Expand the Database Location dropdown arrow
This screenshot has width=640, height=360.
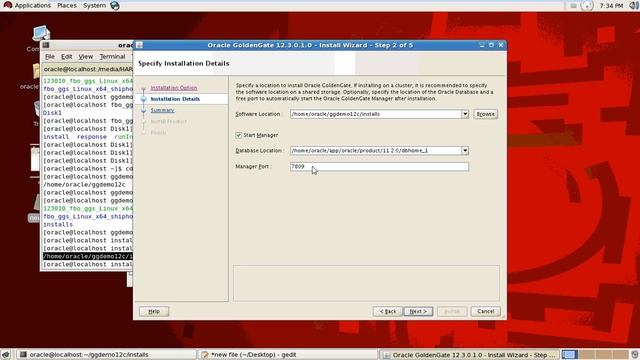(x=465, y=150)
